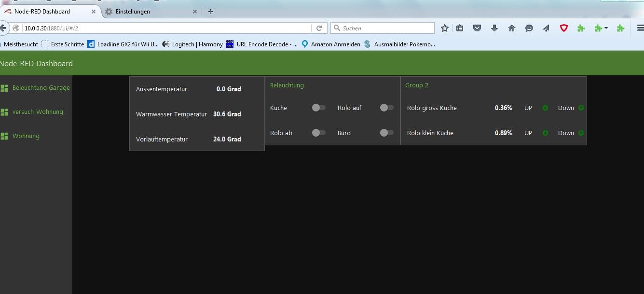Open Erste Schritte bookmark
The height and width of the screenshot is (294, 644).
63,44
